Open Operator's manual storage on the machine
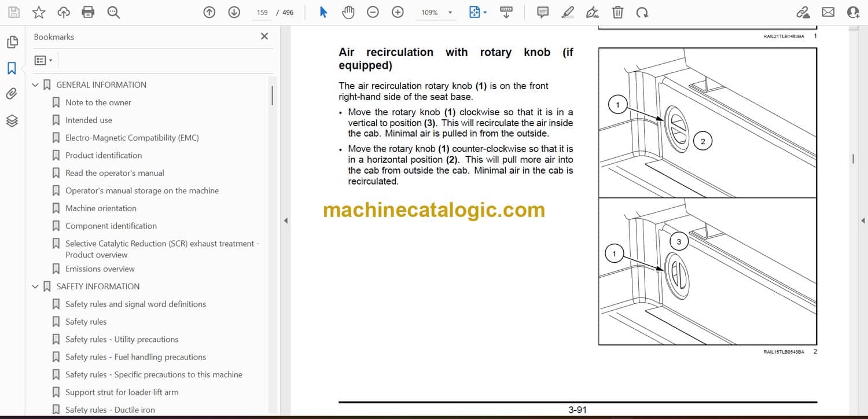Viewport: 868px width, 419px height. [x=142, y=190]
